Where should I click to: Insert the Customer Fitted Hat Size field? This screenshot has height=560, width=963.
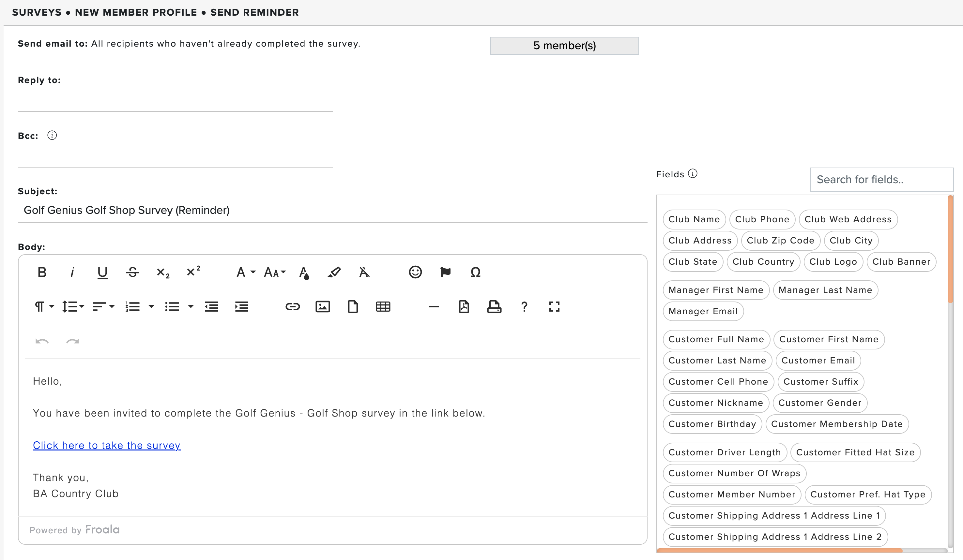[855, 452]
